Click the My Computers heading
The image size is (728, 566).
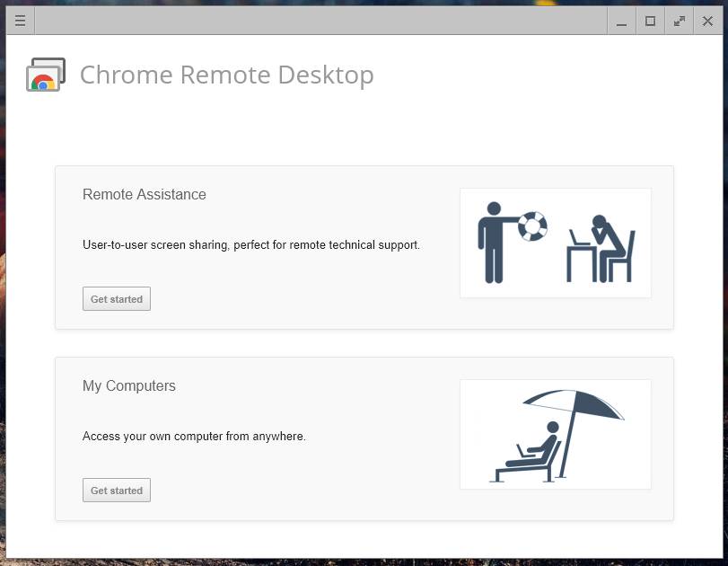click(x=129, y=385)
